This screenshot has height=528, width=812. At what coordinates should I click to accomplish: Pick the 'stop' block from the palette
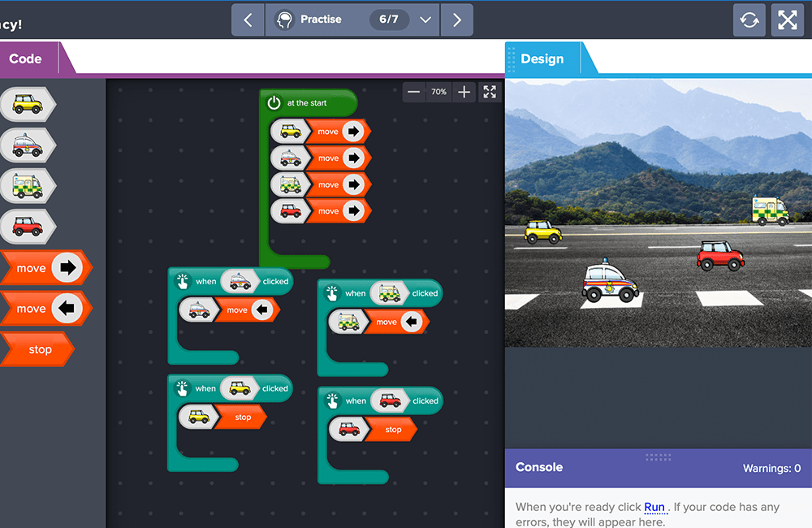[x=37, y=348]
